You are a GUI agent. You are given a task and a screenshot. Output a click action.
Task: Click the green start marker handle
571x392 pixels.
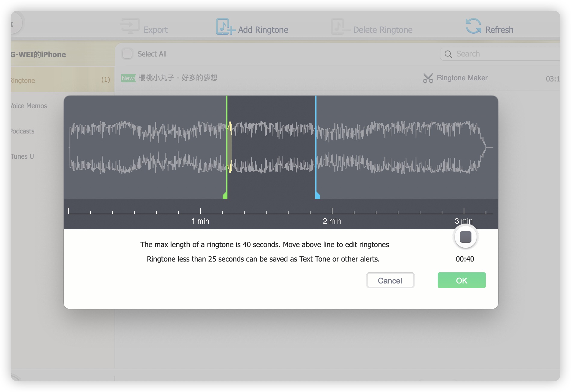[x=225, y=195]
